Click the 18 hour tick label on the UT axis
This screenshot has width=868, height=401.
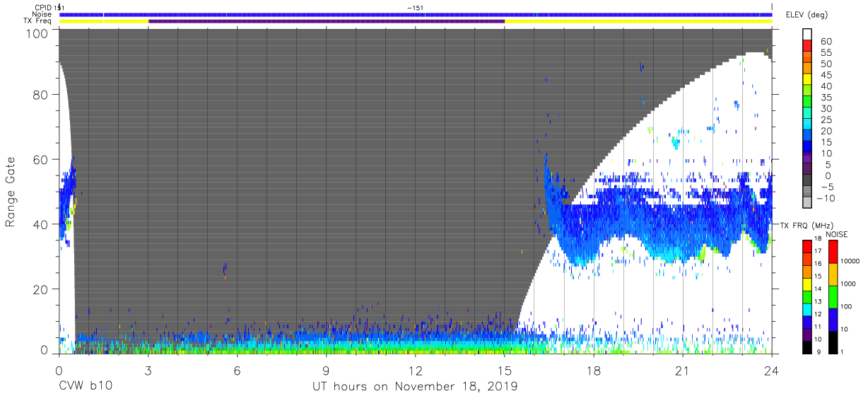tap(594, 371)
